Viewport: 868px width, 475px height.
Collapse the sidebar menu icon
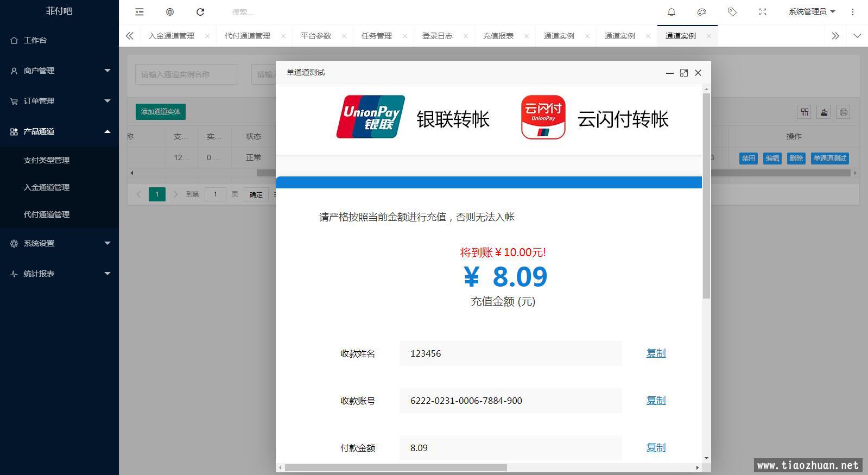click(x=140, y=12)
